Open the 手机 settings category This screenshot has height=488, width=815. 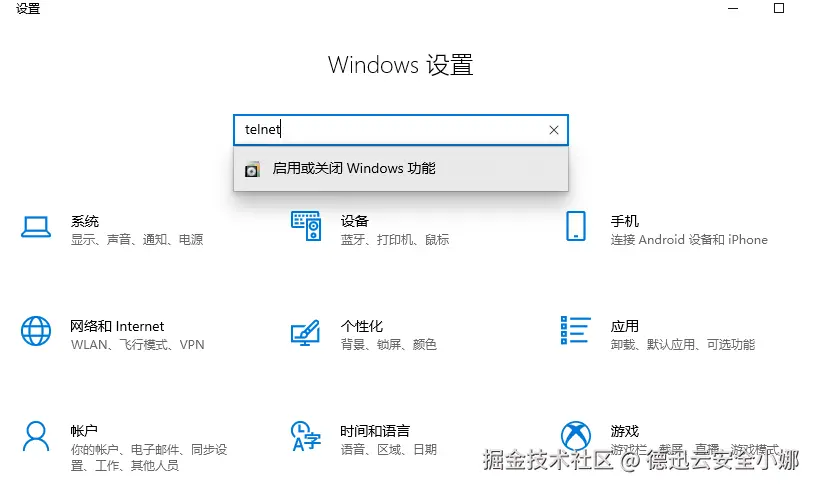coord(666,230)
